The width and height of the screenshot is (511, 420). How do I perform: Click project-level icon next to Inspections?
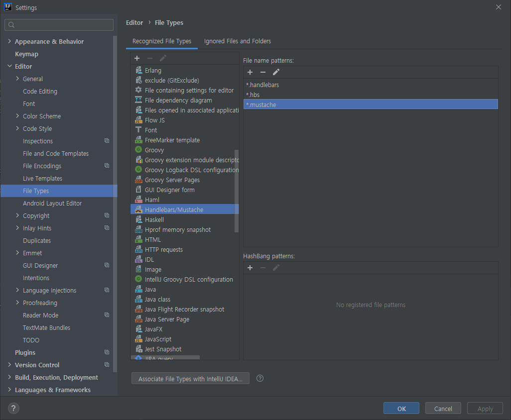(107, 141)
